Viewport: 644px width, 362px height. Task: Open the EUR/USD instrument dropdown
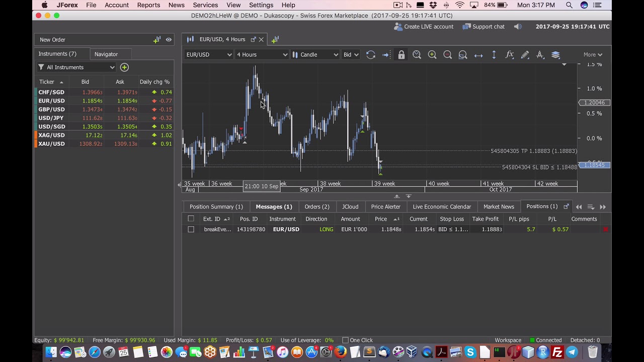click(x=209, y=54)
